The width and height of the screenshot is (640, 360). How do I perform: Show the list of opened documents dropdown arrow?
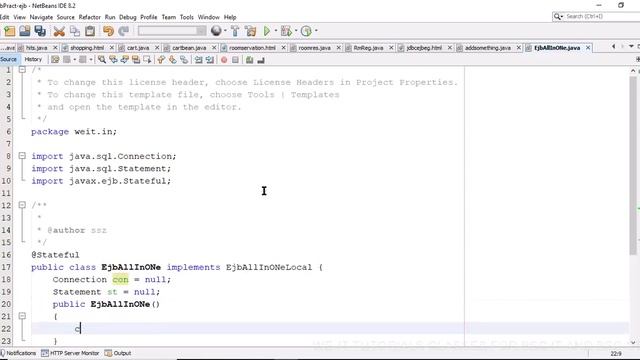coord(631,47)
